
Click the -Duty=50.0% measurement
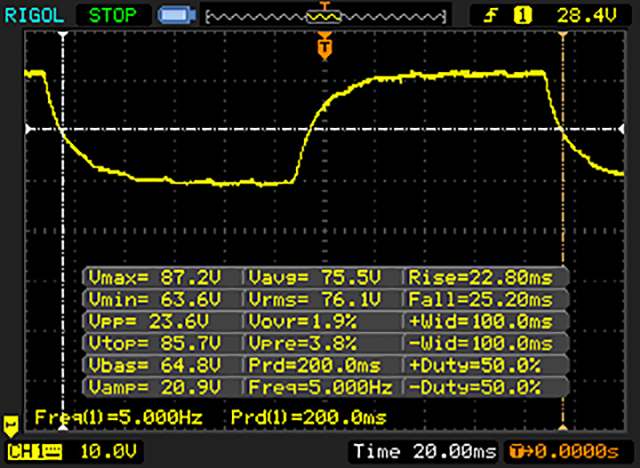pos(475,387)
